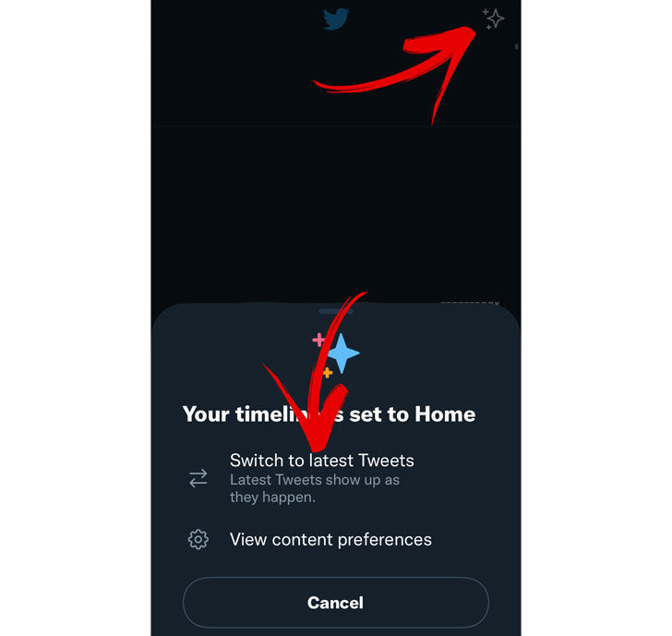Click the word preferences in second option

(x=384, y=540)
